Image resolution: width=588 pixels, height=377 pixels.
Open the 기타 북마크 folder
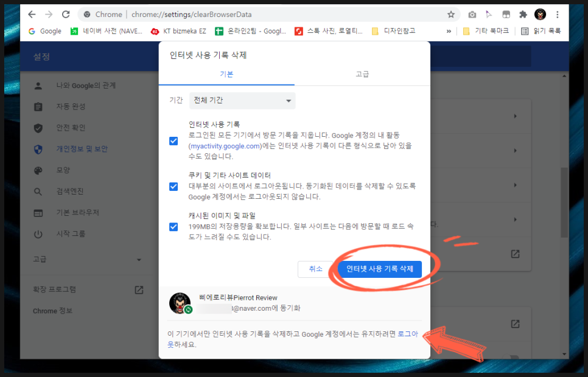pyautogui.click(x=486, y=31)
